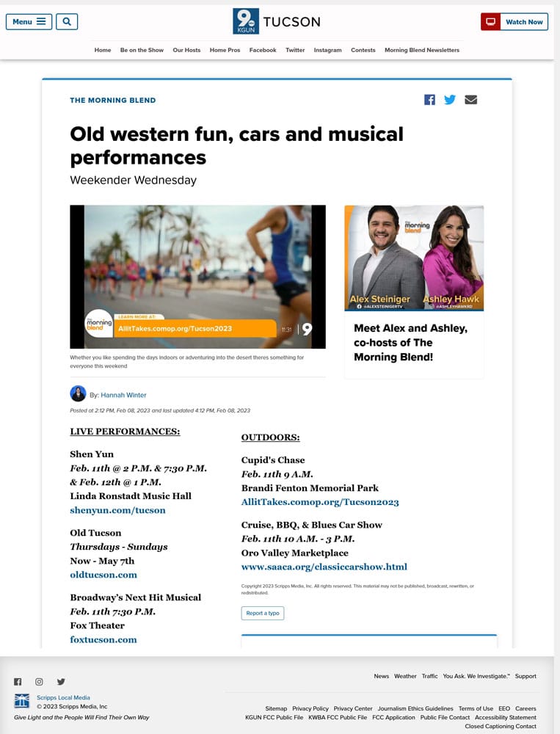Share article via email envelope icon

pos(470,100)
